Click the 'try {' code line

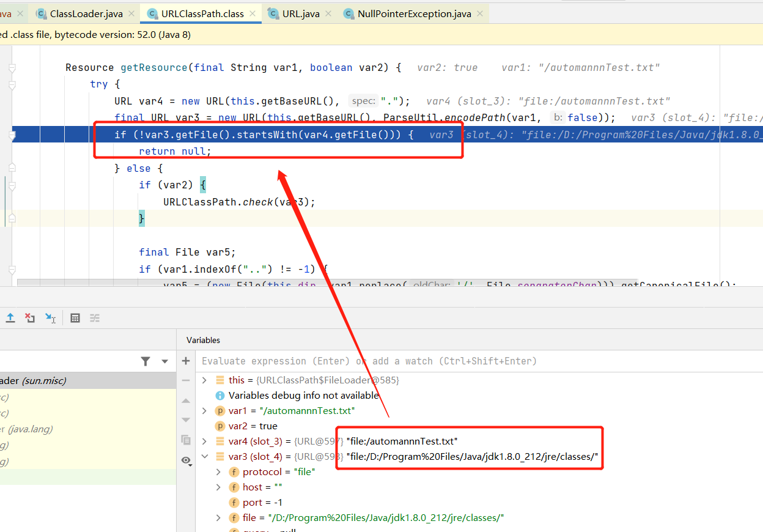pos(105,84)
